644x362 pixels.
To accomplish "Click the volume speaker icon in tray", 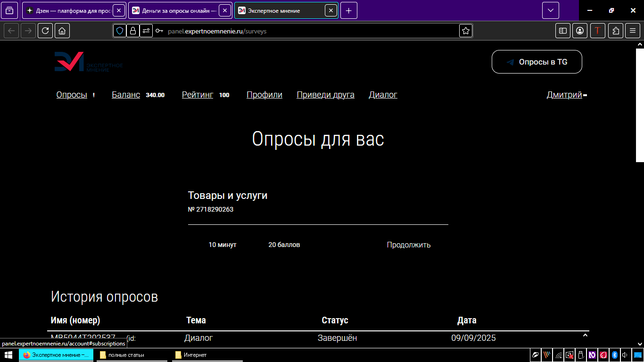I will click(625, 355).
